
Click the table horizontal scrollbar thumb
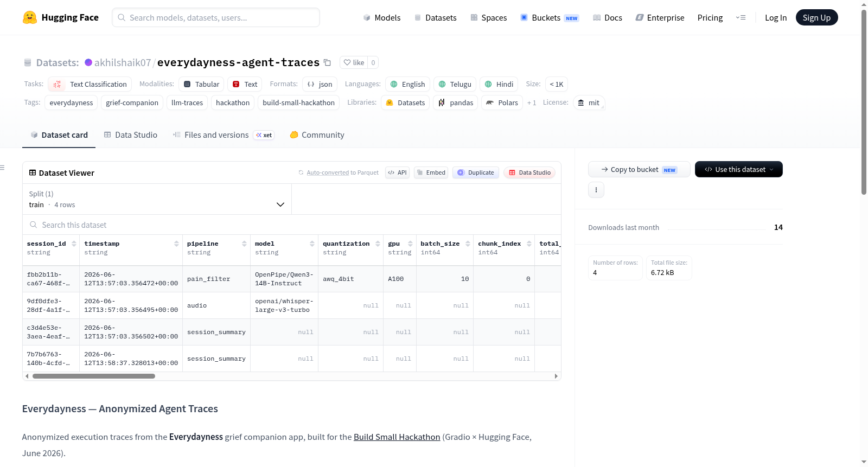pos(94,376)
